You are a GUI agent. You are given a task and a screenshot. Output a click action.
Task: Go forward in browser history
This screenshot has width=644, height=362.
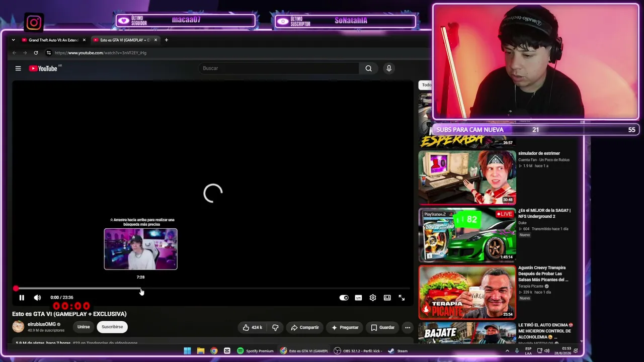pyautogui.click(x=25, y=53)
